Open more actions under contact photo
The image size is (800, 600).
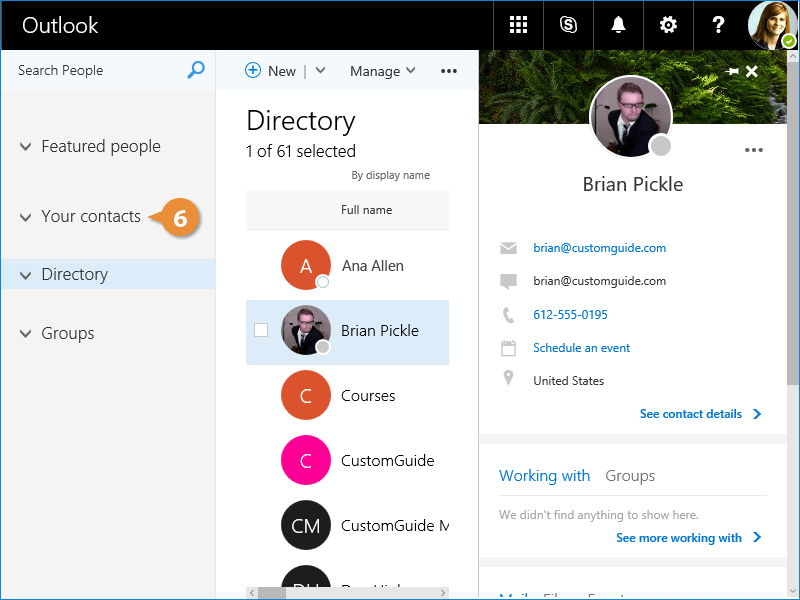(754, 151)
